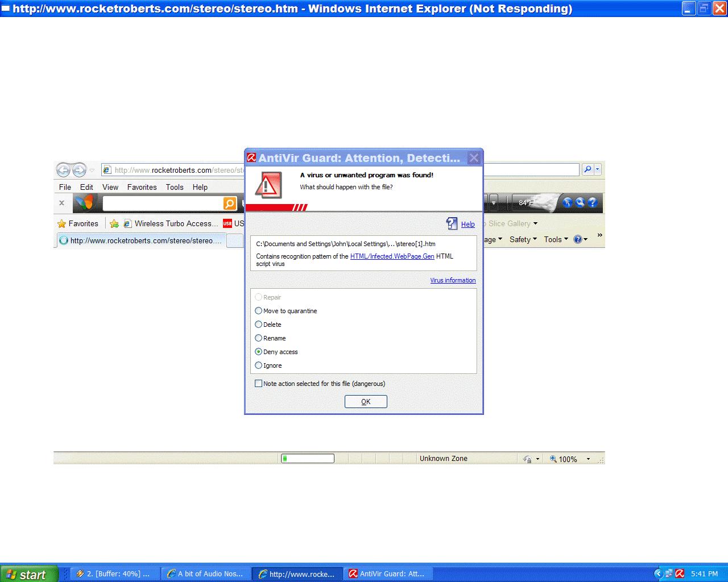Go back with the IE Back arrow
The width and height of the screenshot is (728, 582).
click(63, 169)
